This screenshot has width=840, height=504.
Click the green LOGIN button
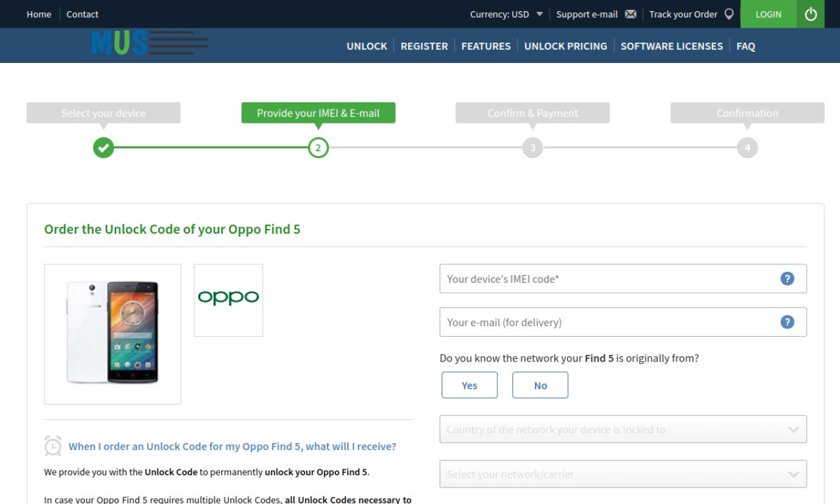coord(768,14)
